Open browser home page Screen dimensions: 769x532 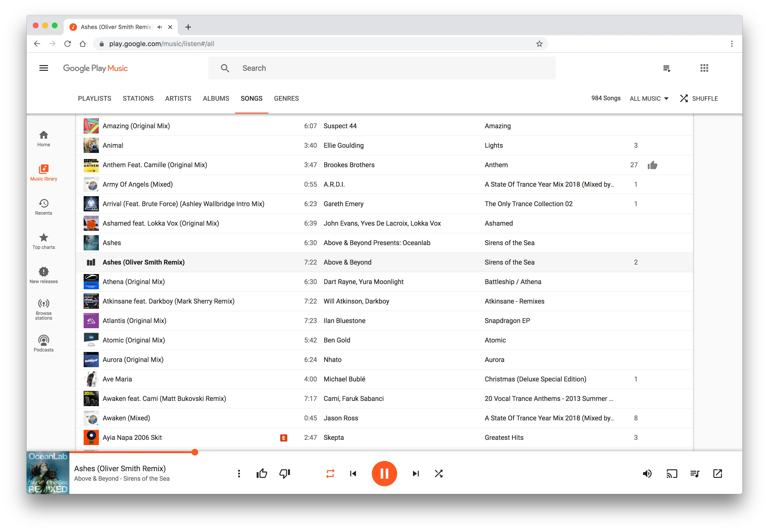click(x=83, y=44)
